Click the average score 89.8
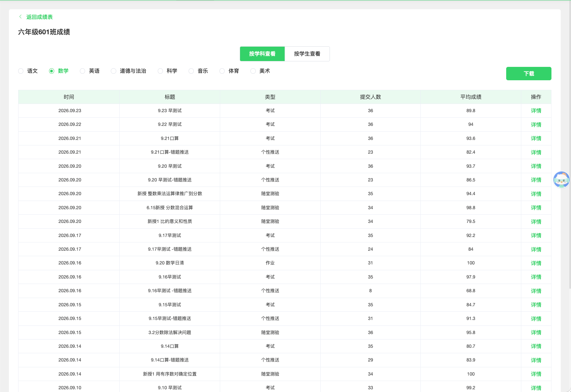 (471, 110)
